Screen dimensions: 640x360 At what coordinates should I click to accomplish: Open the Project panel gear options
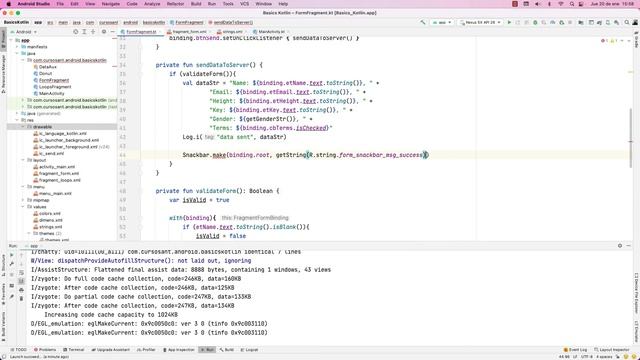tap(104, 31)
